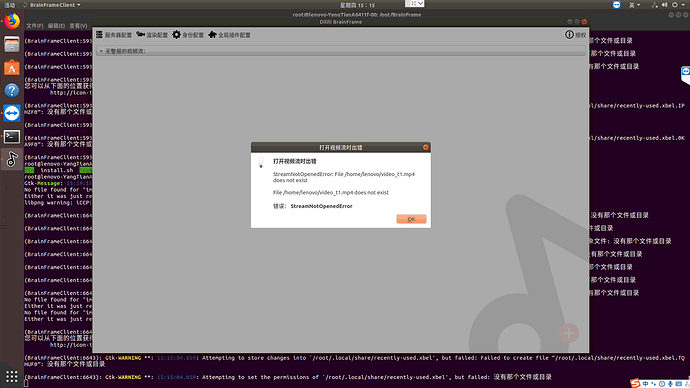Screen dimensions: 690x388
Task: Toggle Sogou punctuation mode icon
Action: point(653,384)
